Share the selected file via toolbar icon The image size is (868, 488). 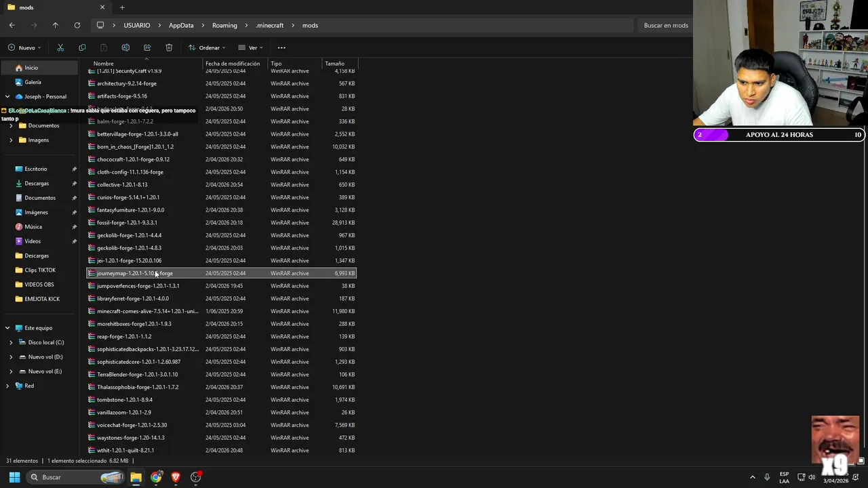[x=147, y=47]
